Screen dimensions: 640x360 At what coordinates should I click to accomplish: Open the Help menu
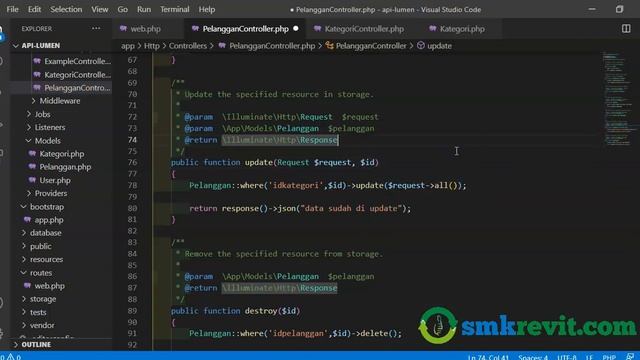pos(207,9)
